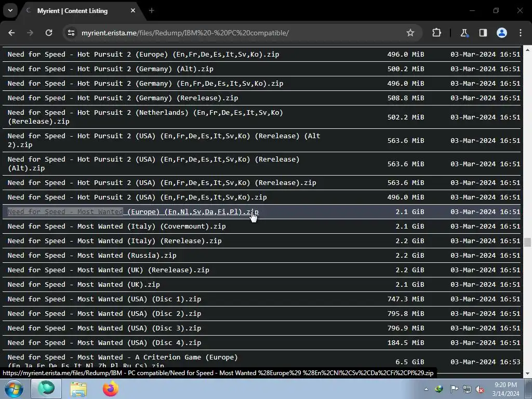The image size is (532, 399).
Task: Close the Myrient Content Listing tab
Action: [x=133, y=11]
